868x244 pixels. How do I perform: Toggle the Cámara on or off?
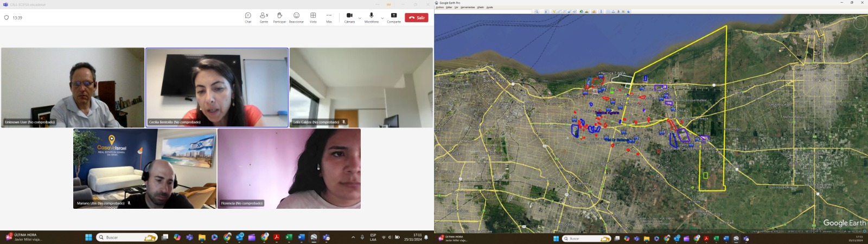click(349, 17)
